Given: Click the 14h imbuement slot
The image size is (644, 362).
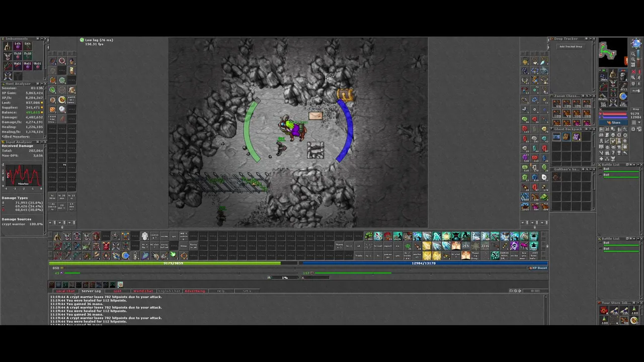Looking at the screenshot, I should [17, 46].
